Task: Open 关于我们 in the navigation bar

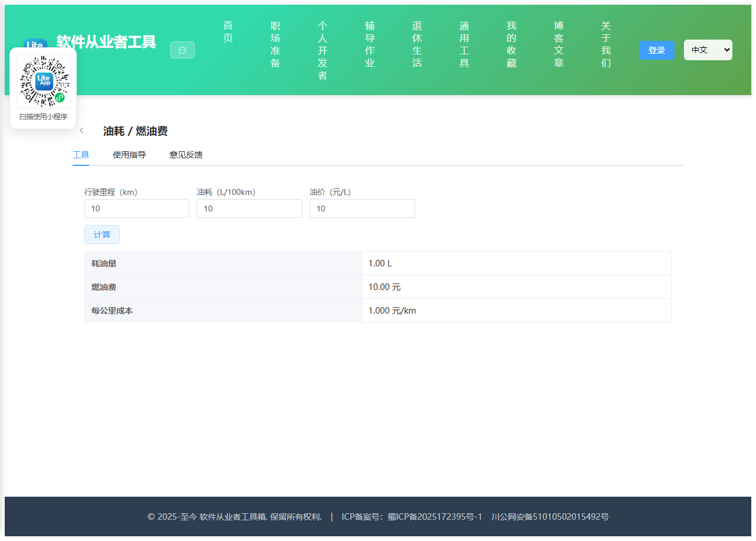Action: point(606,44)
